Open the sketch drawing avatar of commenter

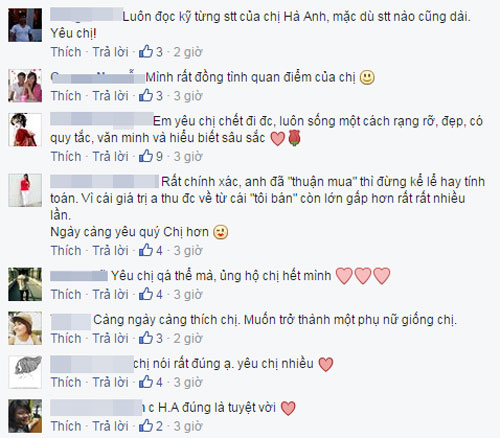pos(25,372)
